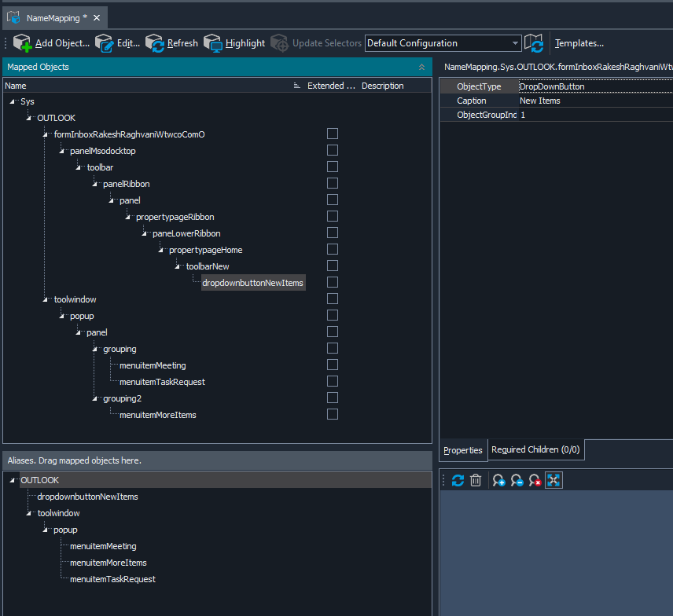Image resolution: width=673 pixels, height=616 pixels.
Task: Open the Default Configuration dropdown
Action: [516, 43]
